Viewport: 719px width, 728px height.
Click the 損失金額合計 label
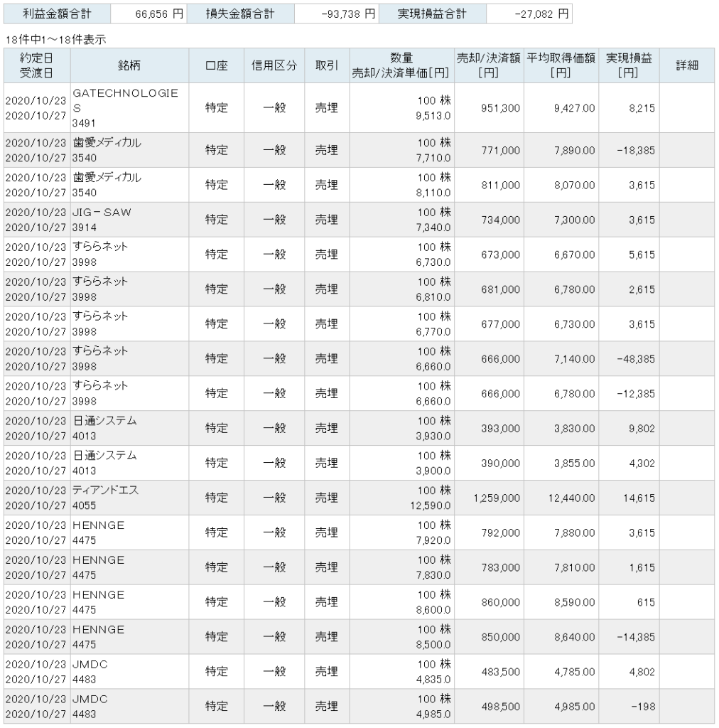(x=240, y=14)
